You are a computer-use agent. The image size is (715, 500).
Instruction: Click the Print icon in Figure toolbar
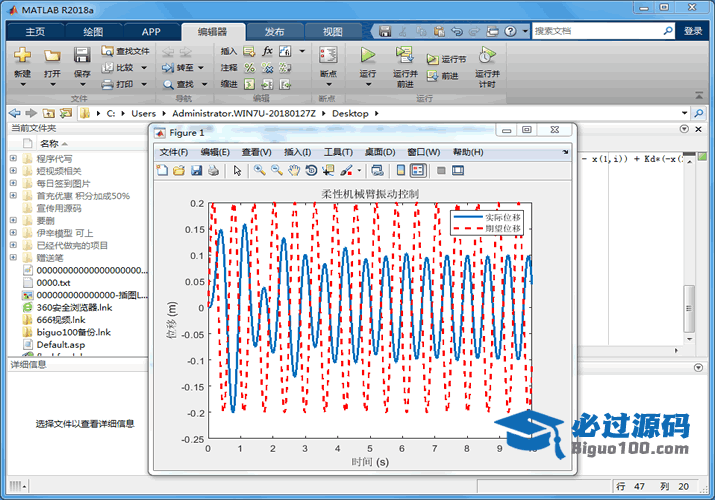point(213,170)
